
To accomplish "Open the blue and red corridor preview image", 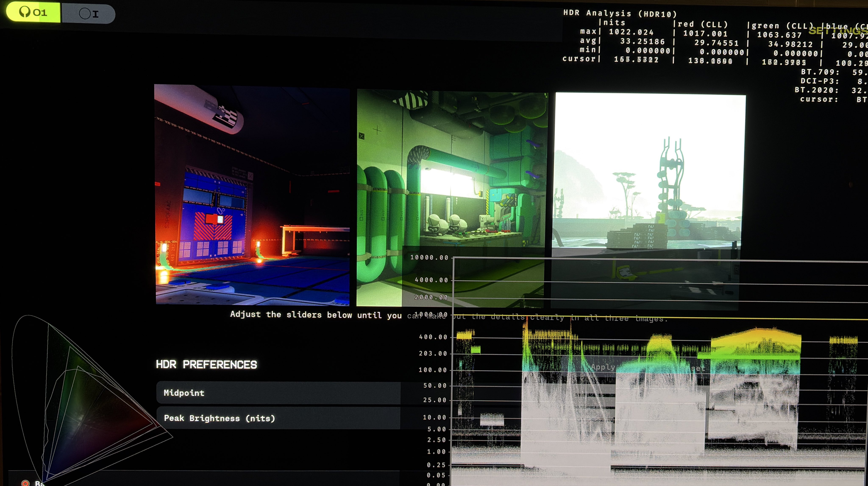I will click(252, 195).
